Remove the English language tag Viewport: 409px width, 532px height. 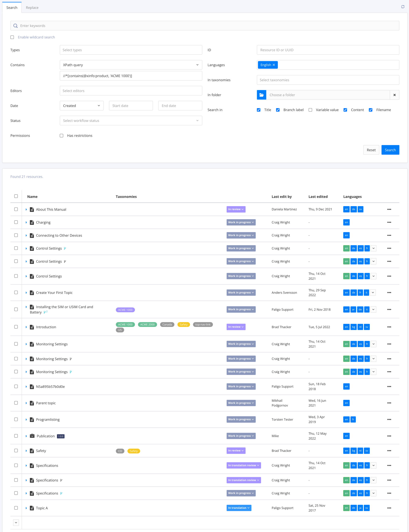pyautogui.click(x=274, y=65)
